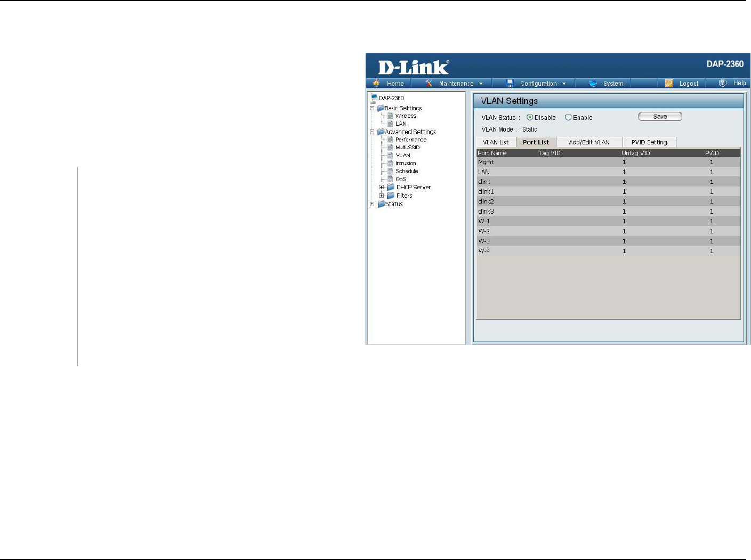Click the "VLAN Settings" panel title

pyautogui.click(x=510, y=101)
